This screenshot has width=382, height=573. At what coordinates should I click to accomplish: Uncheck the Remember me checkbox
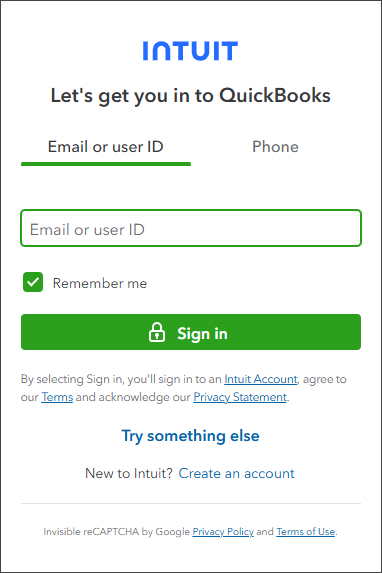click(x=33, y=282)
